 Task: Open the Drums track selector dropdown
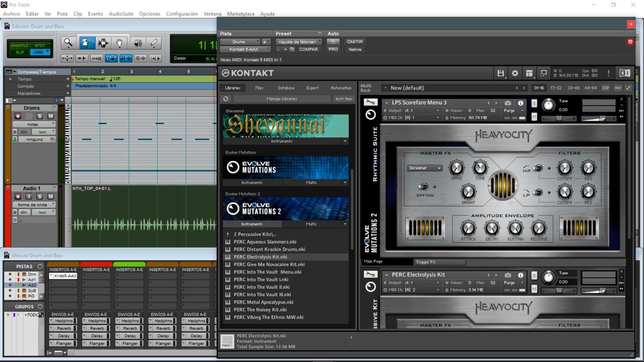240,42
